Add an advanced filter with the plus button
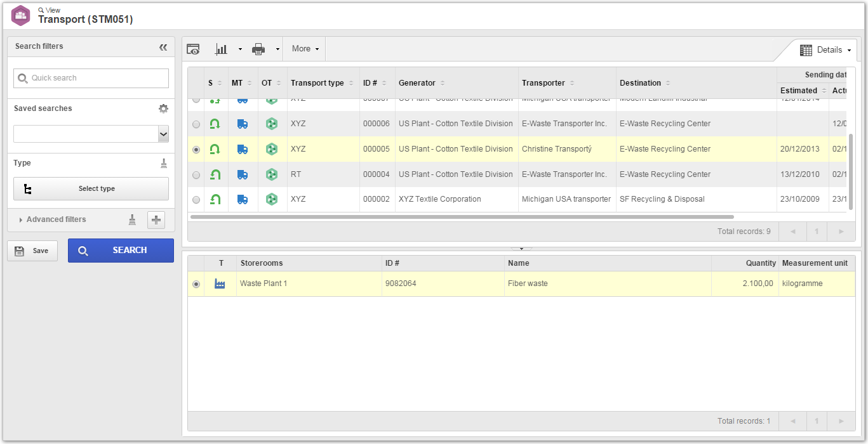This screenshot has height=444, width=868. point(156,220)
